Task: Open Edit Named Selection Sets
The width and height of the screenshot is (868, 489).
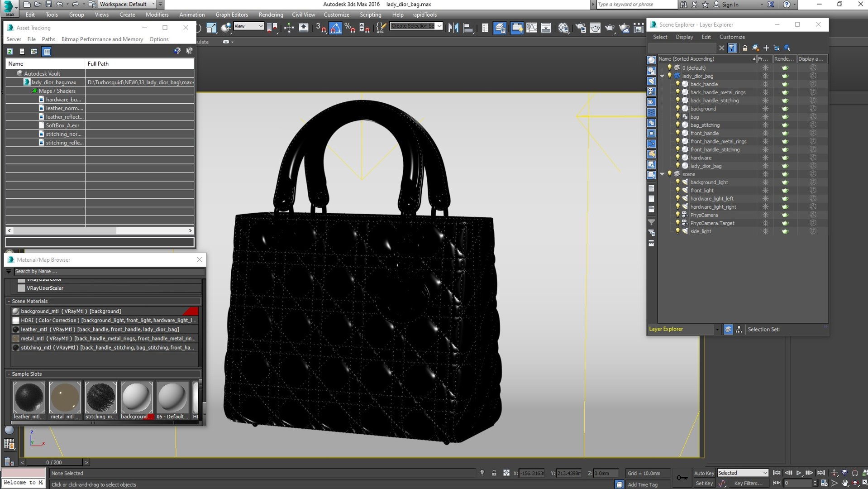Action: click(381, 28)
